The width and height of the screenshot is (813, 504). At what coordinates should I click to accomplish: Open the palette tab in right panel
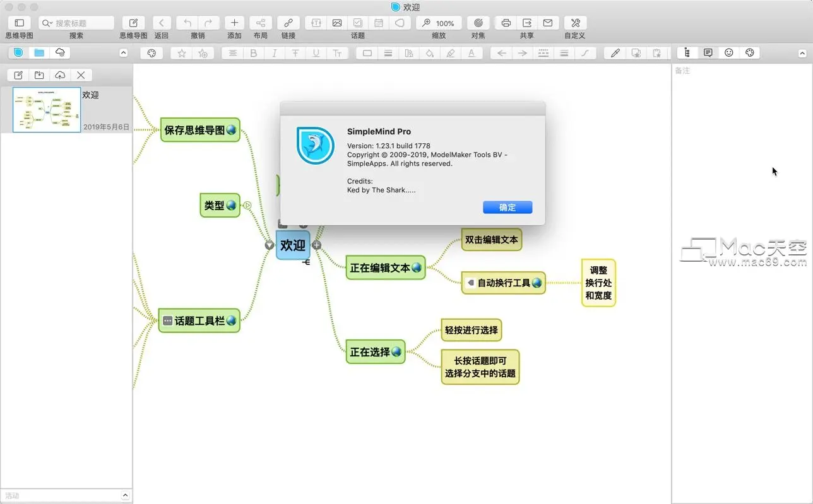click(x=750, y=53)
